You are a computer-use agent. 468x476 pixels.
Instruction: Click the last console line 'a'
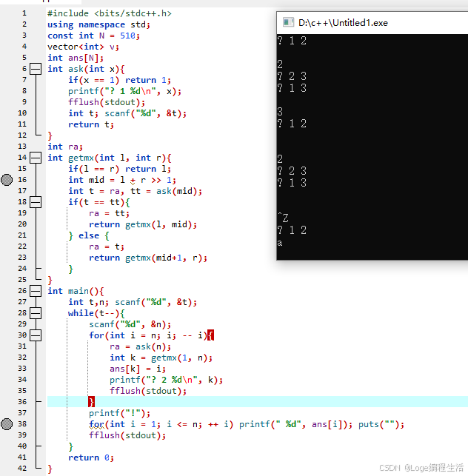280,243
